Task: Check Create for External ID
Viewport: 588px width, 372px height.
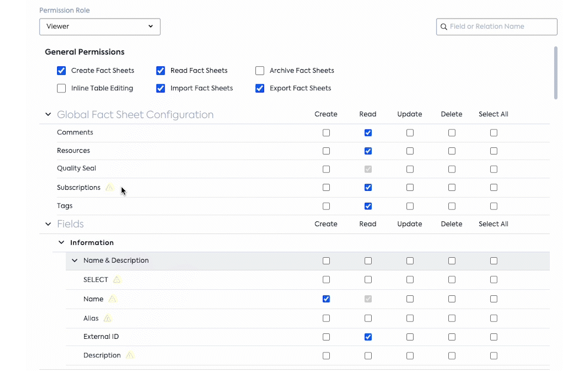Action: pyautogui.click(x=326, y=337)
